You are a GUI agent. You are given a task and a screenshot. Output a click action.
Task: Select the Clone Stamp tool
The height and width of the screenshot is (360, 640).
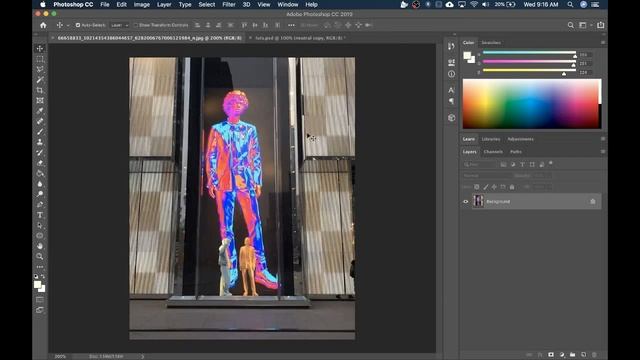point(40,142)
